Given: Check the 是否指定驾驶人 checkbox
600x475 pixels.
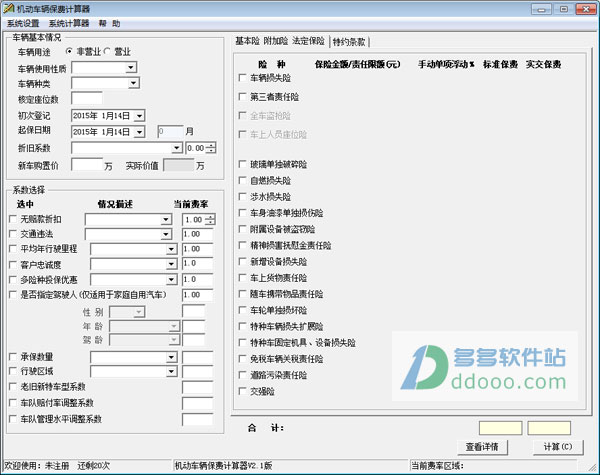Looking at the screenshot, I should [x=13, y=294].
